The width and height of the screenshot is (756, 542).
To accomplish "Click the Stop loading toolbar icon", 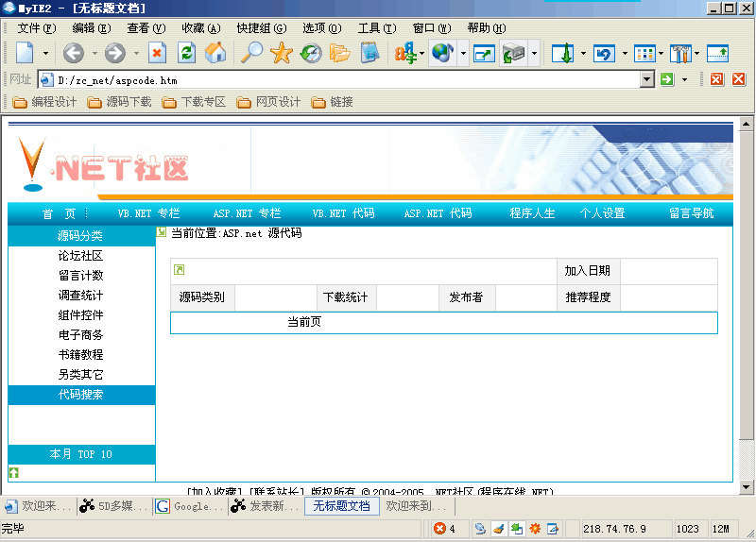I will 158,54.
